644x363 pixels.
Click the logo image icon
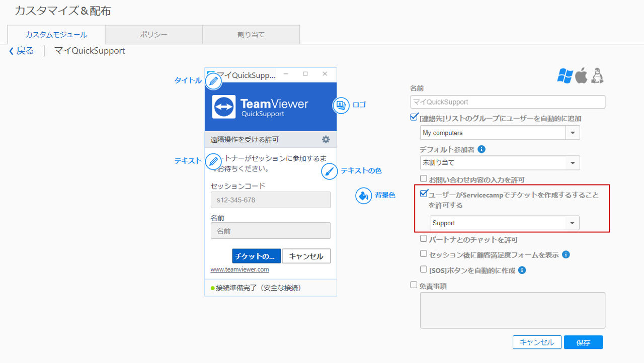click(341, 105)
